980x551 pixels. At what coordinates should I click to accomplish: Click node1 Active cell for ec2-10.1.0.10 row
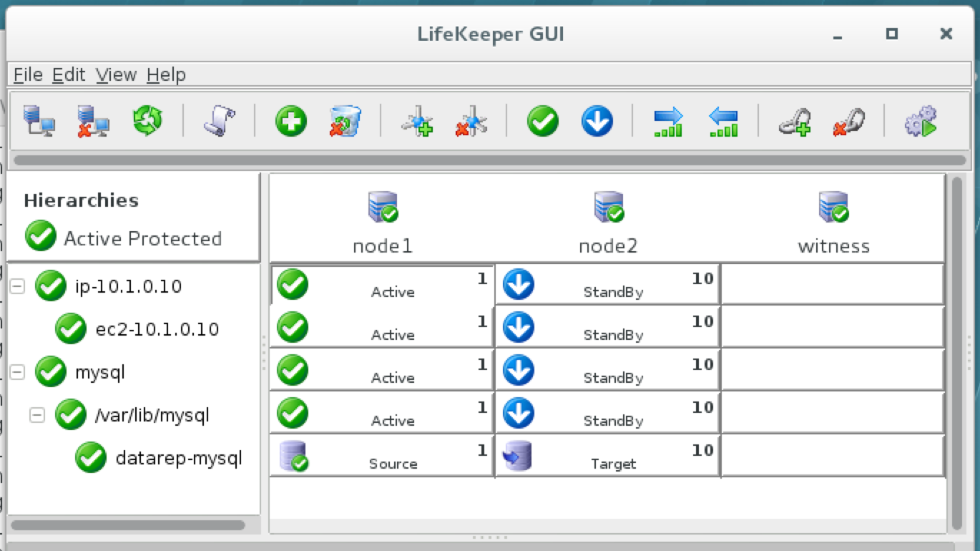coord(383,327)
